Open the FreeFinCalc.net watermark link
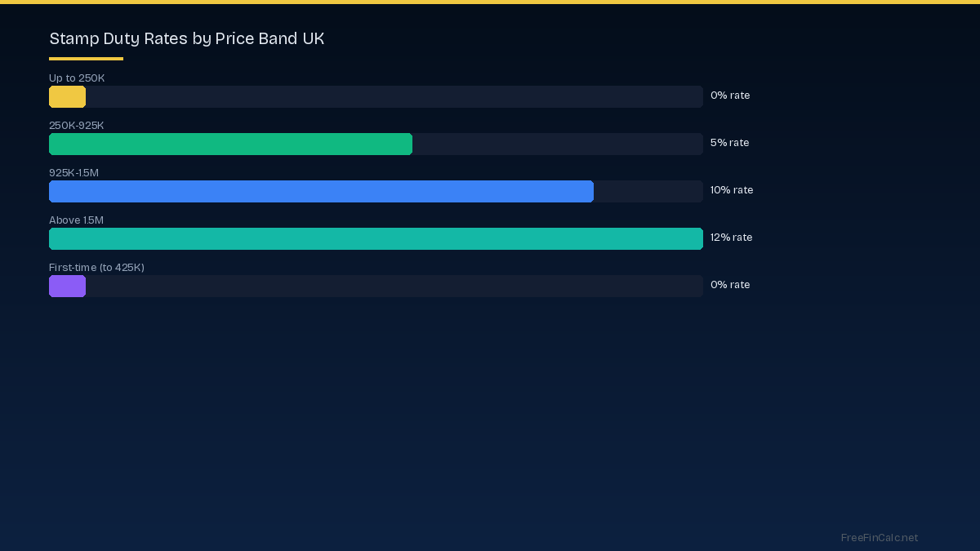The width and height of the screenshot is (980, 551). 879,538
